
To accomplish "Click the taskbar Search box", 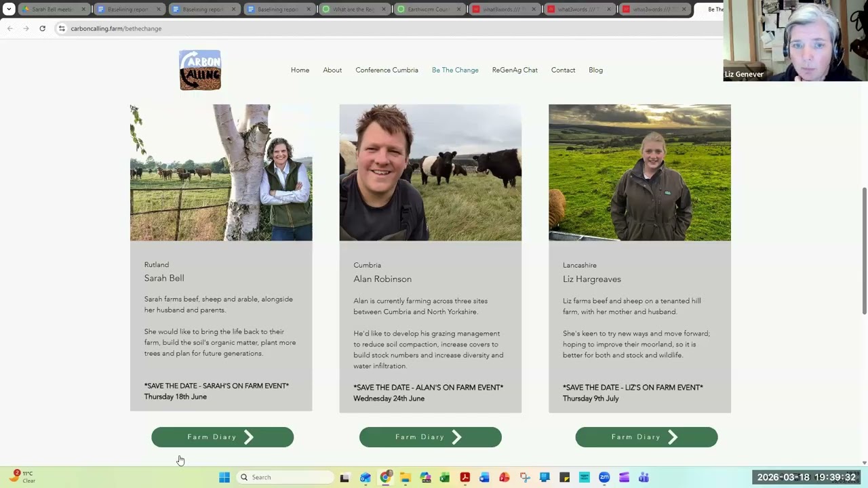I will pyautogui.click(x=285, y=477).
